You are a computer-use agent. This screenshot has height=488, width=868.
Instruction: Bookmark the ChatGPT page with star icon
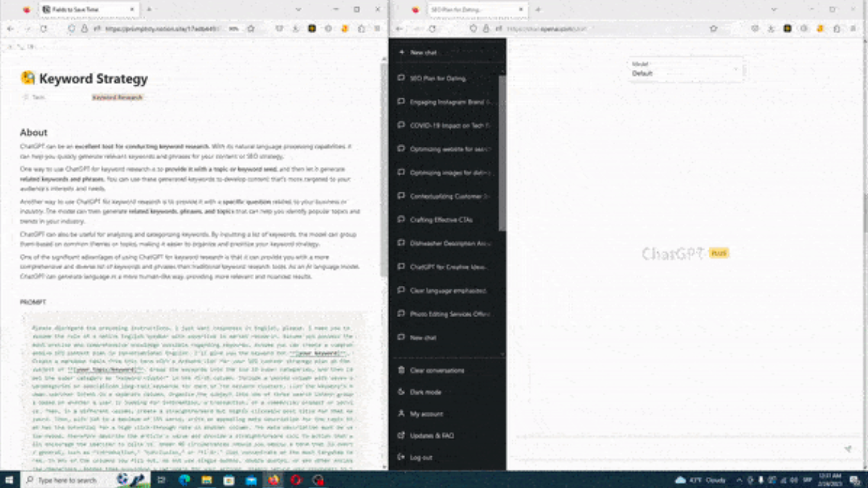click(714, 29)
